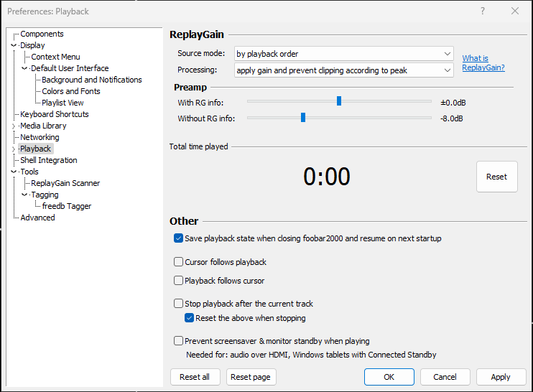Toggle Save playback state on closing checkbox
533x392 pixels.
[179, 238]
